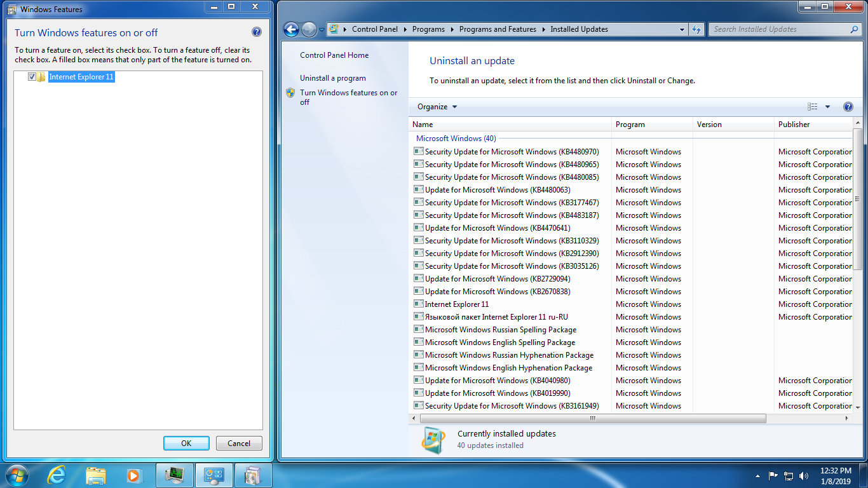The image size is (868, 488).
Task: Click the Internet Explorer 11 folder icon
Action: [42, 77]
